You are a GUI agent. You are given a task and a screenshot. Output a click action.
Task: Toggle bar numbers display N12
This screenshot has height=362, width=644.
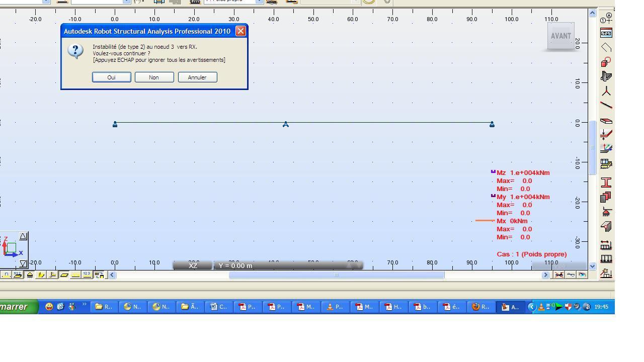coord(18,275)
